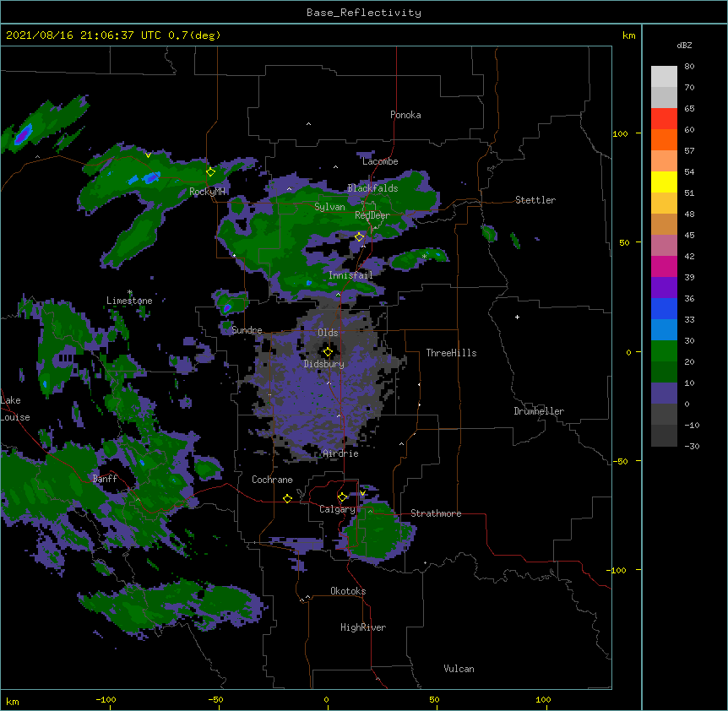Click the yellow diamond marker below RedDeer

point(359,237)
